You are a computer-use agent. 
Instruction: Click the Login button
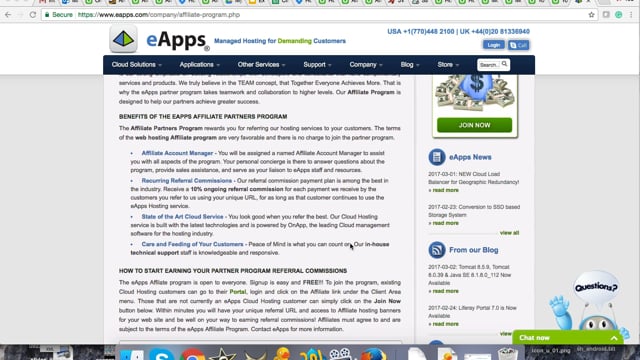493,45
